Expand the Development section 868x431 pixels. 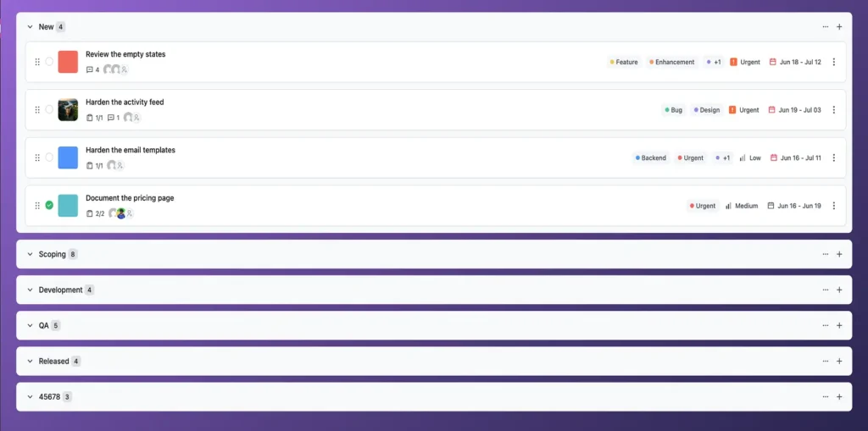pyautogui.click(x=30, y=290)
